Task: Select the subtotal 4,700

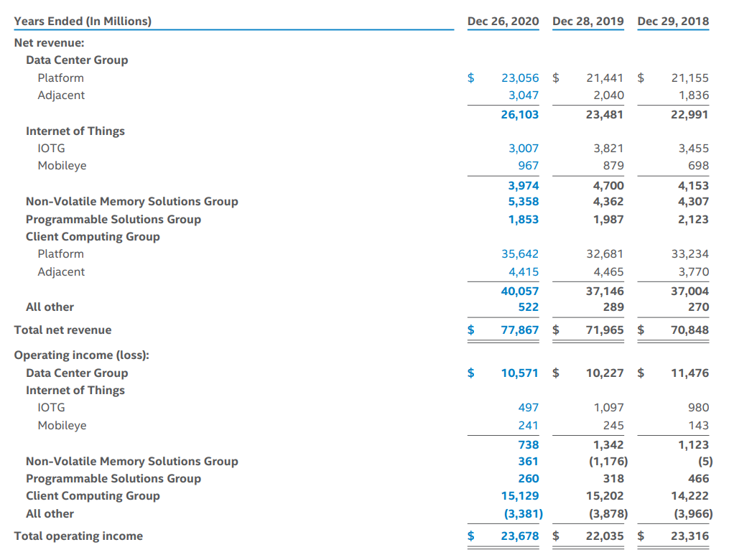Action: pyautogui.click(x=608, y=186)
